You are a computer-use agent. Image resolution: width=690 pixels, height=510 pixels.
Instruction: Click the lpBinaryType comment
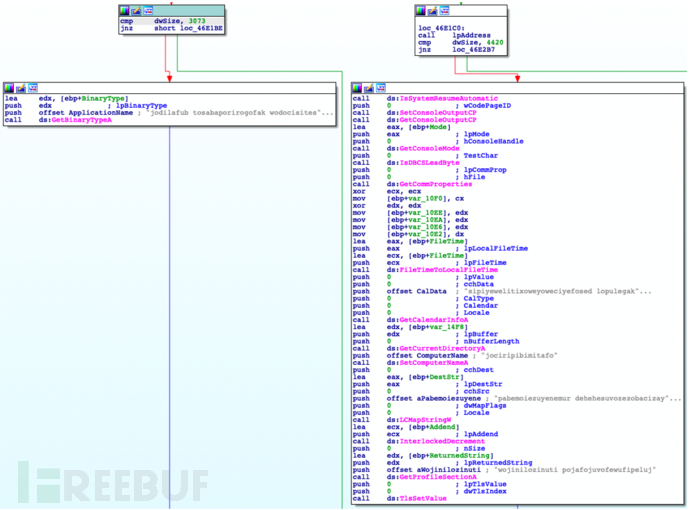141,106
